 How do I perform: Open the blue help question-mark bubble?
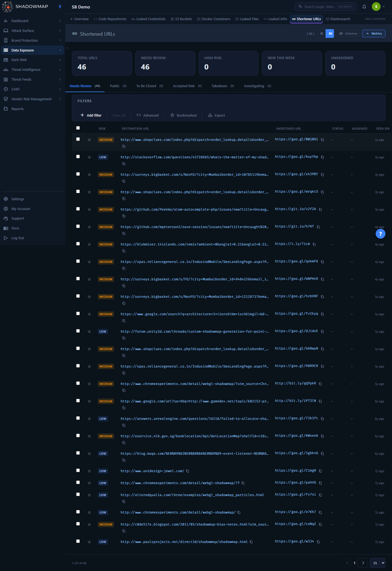(x=380, y=234)
